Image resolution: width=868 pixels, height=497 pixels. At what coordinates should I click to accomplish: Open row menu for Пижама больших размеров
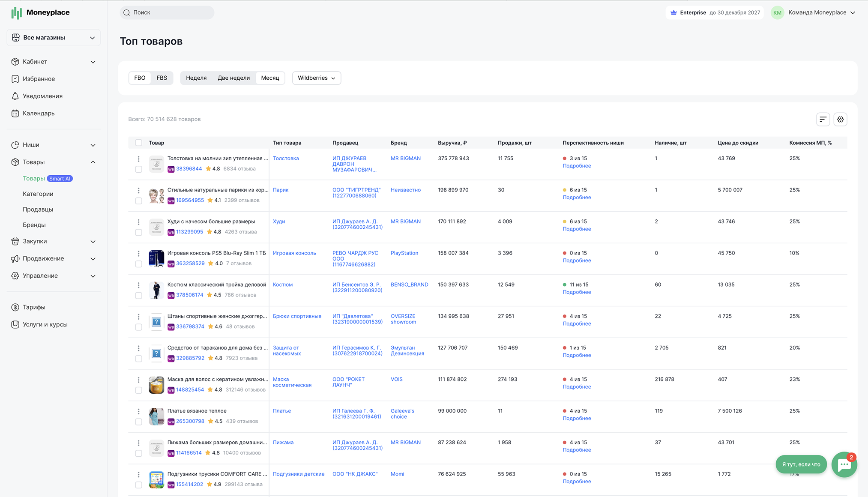138,443
